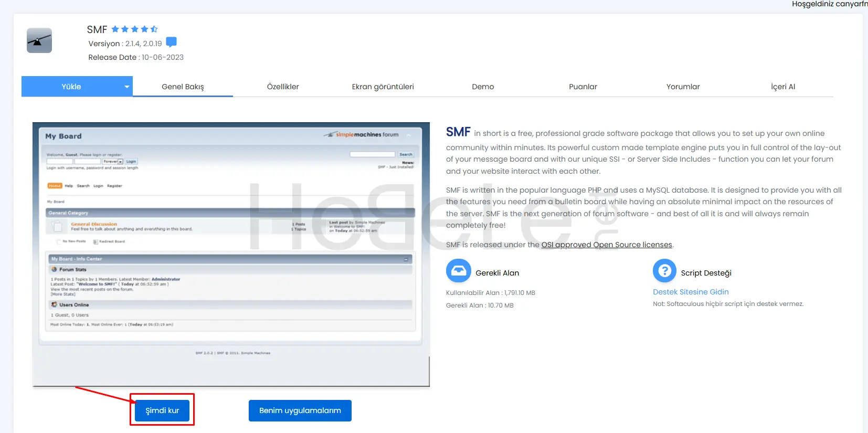This screenshot has width=868, height=433.
Task: Click the Yükle install tab
Action: coord(71,87)
